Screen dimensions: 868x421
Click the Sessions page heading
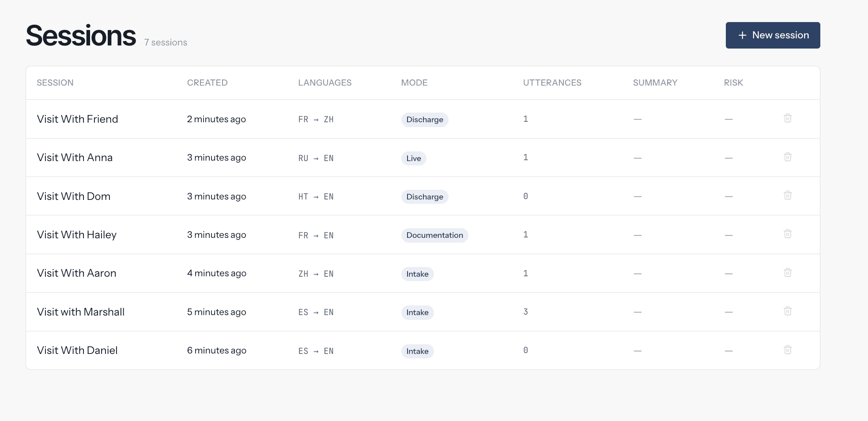tap(81, 35)
